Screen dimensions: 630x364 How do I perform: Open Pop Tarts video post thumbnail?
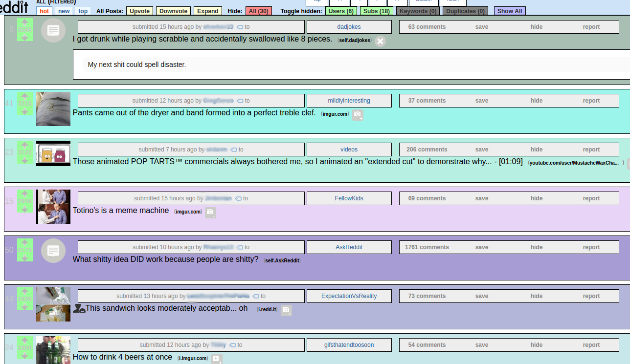pyautogui.click(x=53, y=153)
